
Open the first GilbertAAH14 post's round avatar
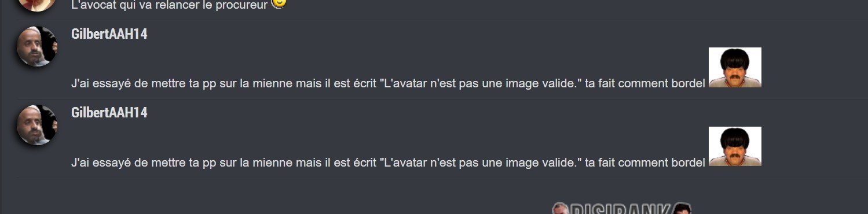coord(37,46)
